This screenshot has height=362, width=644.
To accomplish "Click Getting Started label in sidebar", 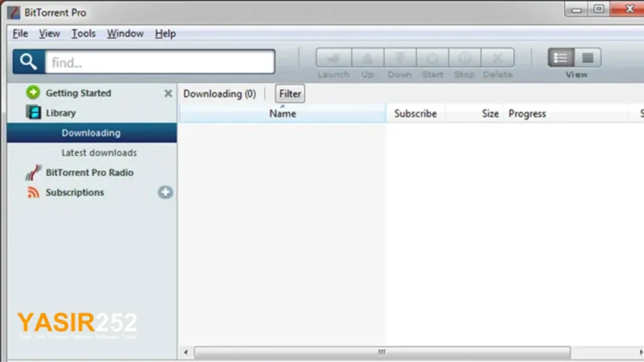I will pos(79,93).
